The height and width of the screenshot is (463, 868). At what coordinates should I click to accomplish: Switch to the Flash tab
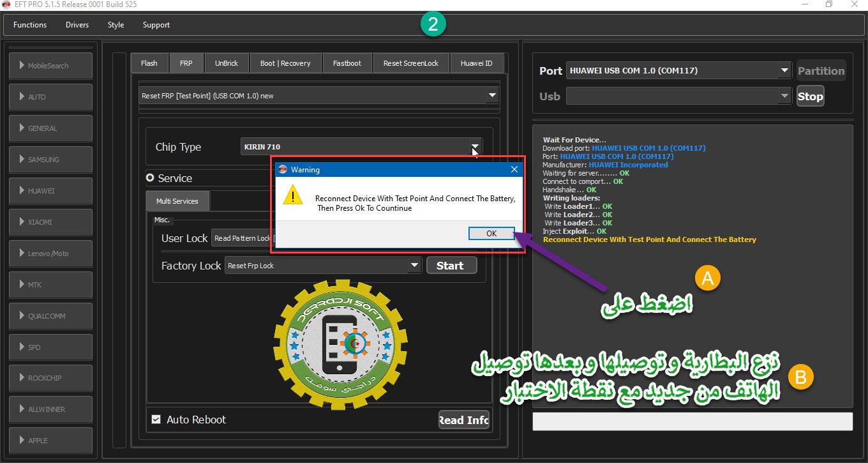click(149, 63)
